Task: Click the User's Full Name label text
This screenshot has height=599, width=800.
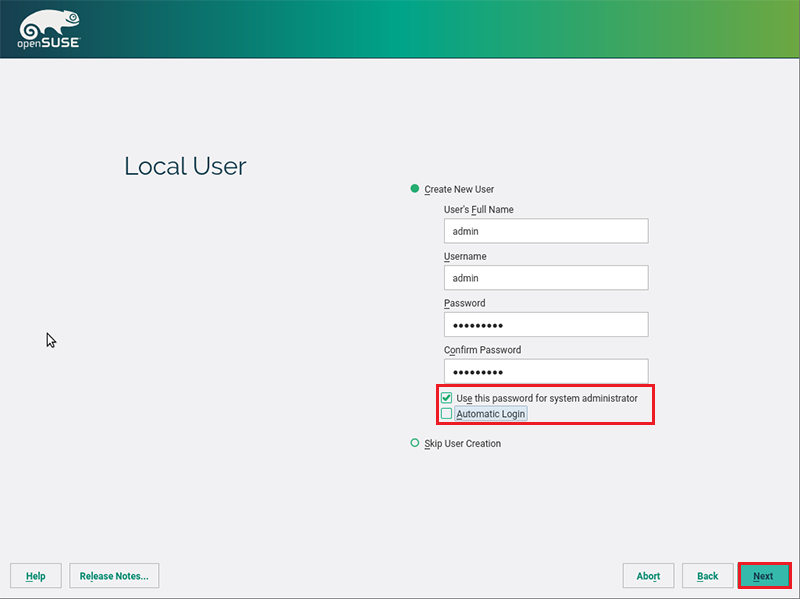Action: 478,210
